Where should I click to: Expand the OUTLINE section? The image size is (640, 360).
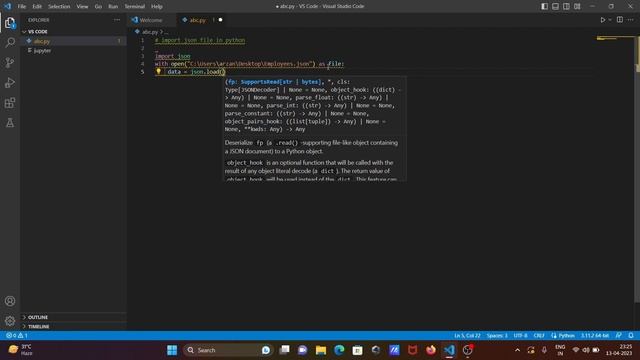click(73, 317)
